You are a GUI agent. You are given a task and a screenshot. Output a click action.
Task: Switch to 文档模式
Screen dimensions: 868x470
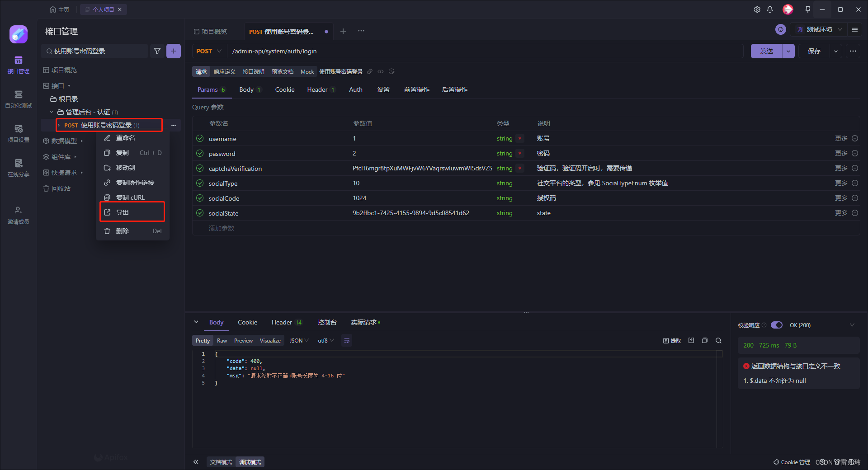pyautogui.click(x=221, y=462)
